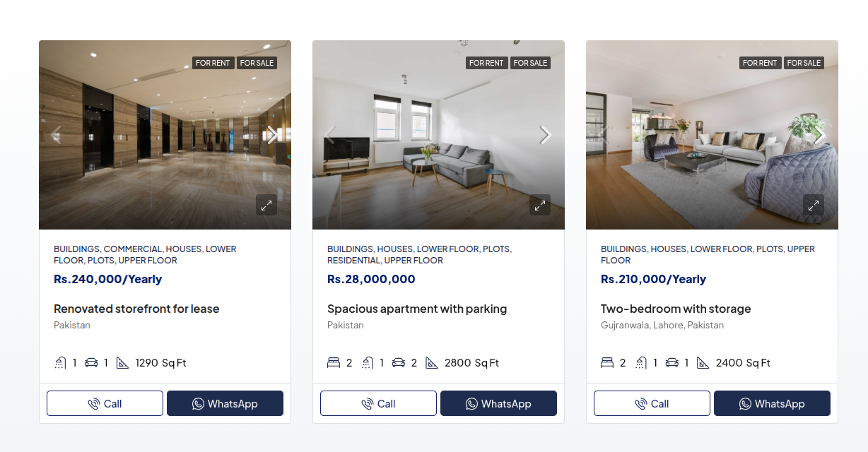This screenshot has width=868, height=452.
Task: Open fullscreen view of spacious apartment photo
Action: point(540,206)
